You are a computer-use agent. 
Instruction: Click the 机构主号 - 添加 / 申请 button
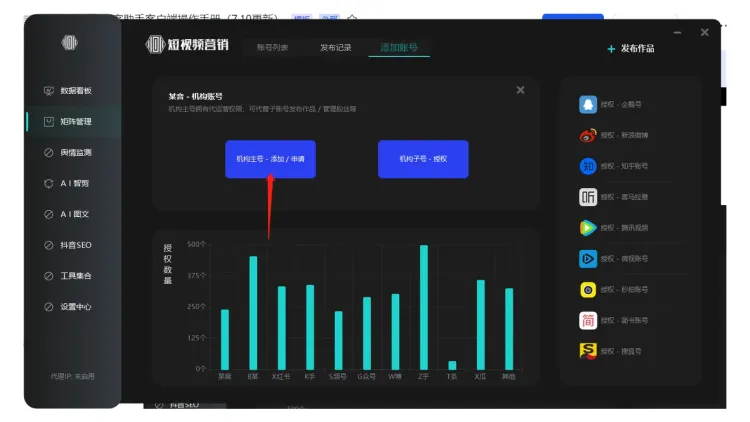[x=270, y=159]
